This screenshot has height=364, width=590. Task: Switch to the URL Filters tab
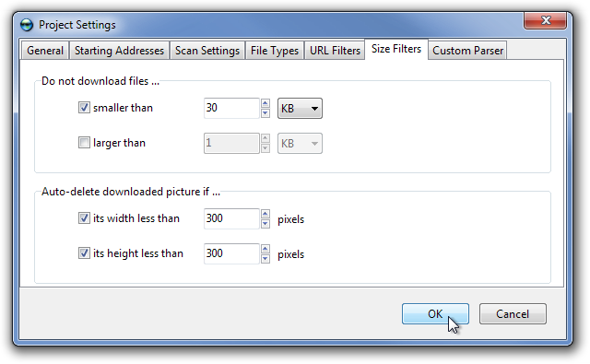(335, 51)
